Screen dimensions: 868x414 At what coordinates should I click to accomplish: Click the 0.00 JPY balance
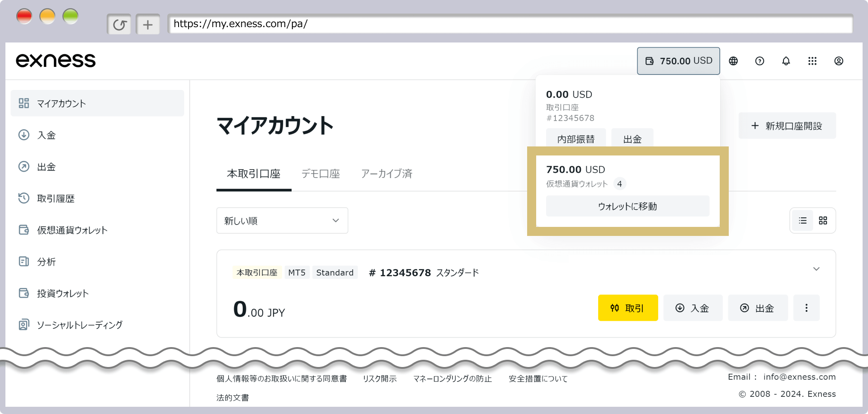(259, 310)
